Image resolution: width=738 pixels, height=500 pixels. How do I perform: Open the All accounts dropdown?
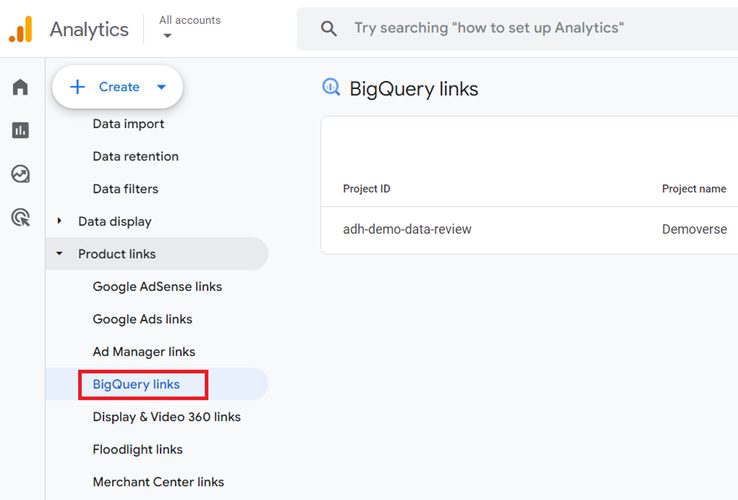pos(190,26)
